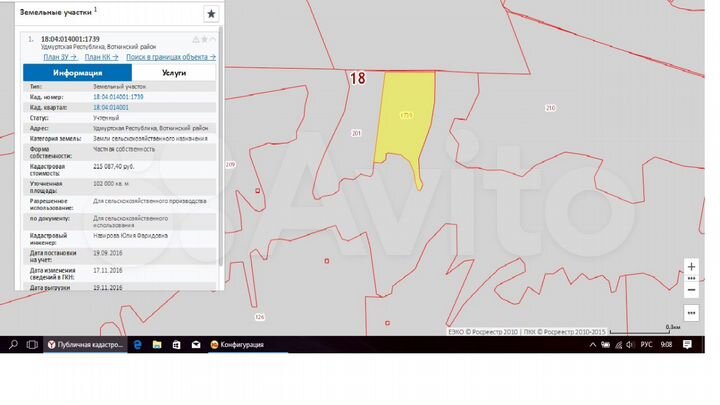The image size is (720, 405).
Task: Follow the План ЗУ link
Action: (60, 57)
